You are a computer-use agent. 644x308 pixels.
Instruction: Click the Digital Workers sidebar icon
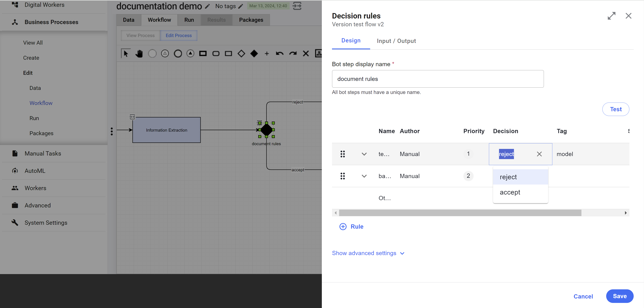[15, 5]
